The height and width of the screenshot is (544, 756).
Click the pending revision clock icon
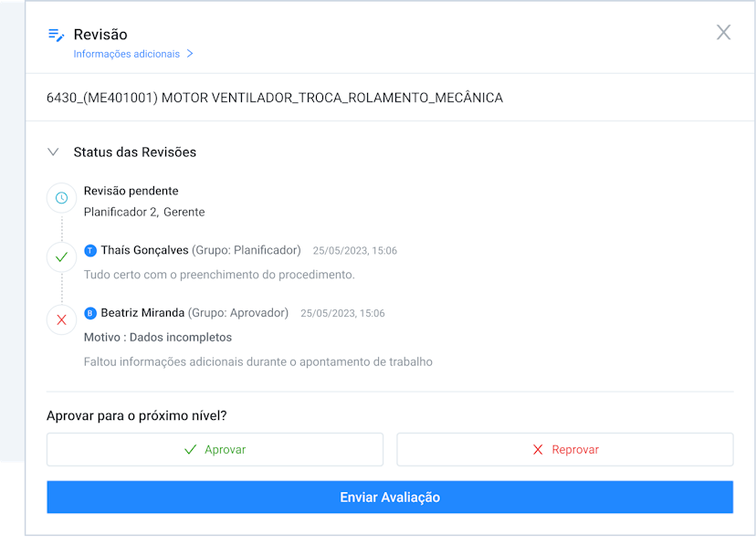pyautogui.click(x=61, y=197)
